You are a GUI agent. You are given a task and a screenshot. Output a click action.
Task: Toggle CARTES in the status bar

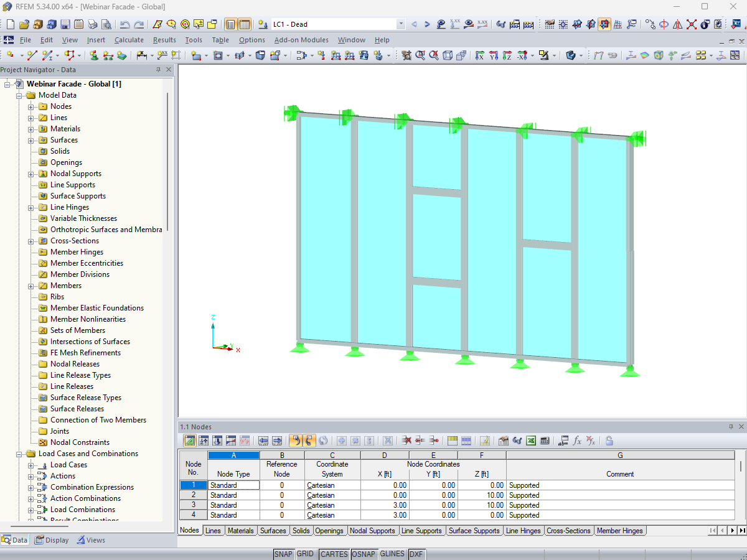click(334, 554)
